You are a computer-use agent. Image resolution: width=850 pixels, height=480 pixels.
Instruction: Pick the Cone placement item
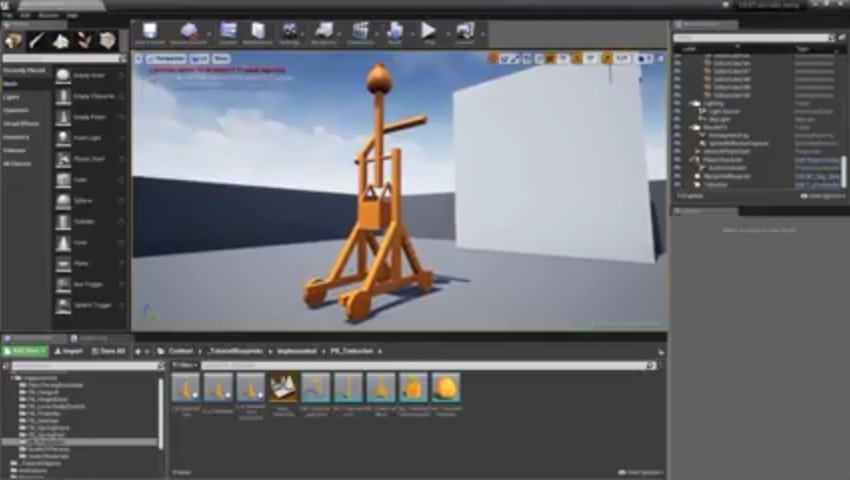89,242
